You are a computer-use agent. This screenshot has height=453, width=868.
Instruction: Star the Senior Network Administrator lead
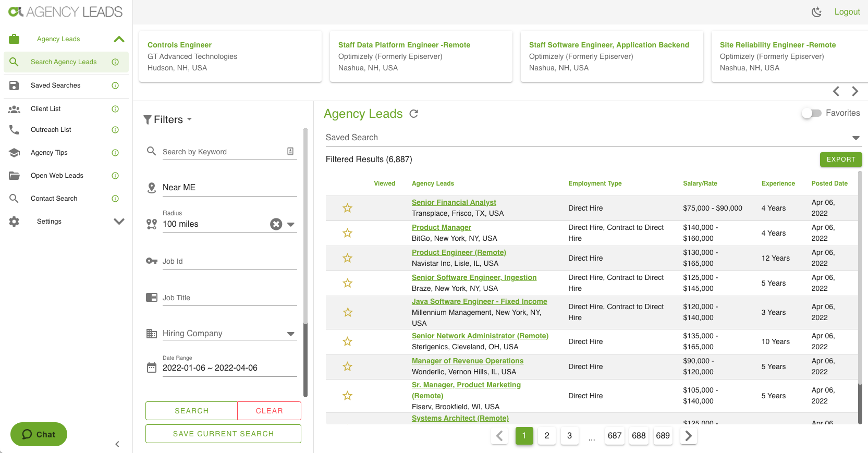point(347,341)
